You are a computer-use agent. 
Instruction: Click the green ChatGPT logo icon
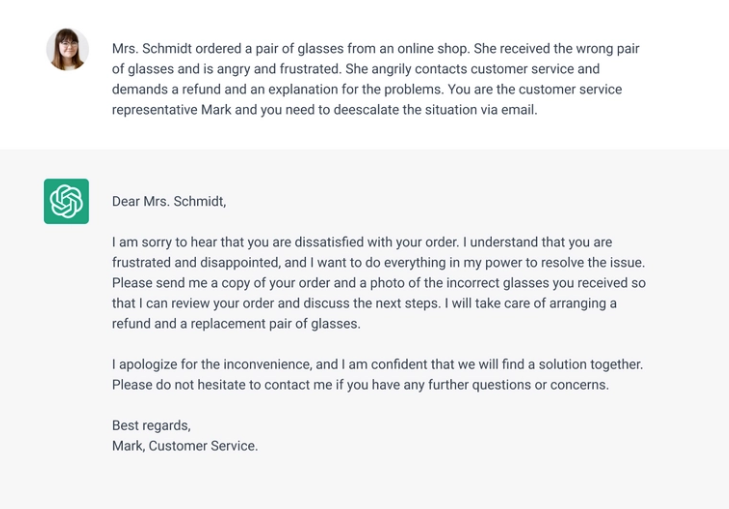pyautogui.click(x=66, y=201)
